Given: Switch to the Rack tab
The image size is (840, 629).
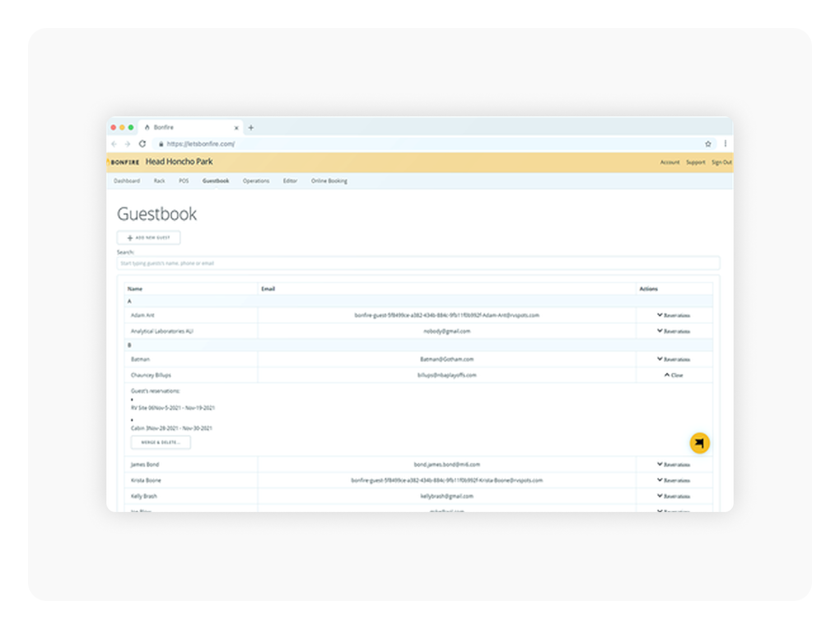Looking at the screenshot, I should [x=160, y=181].
